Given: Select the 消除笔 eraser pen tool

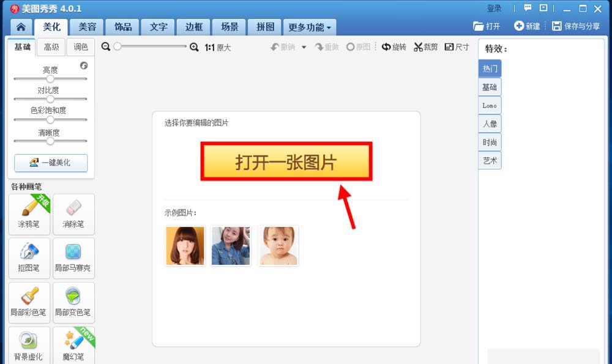Looking at the screenshot, I should tap(73, 214).
